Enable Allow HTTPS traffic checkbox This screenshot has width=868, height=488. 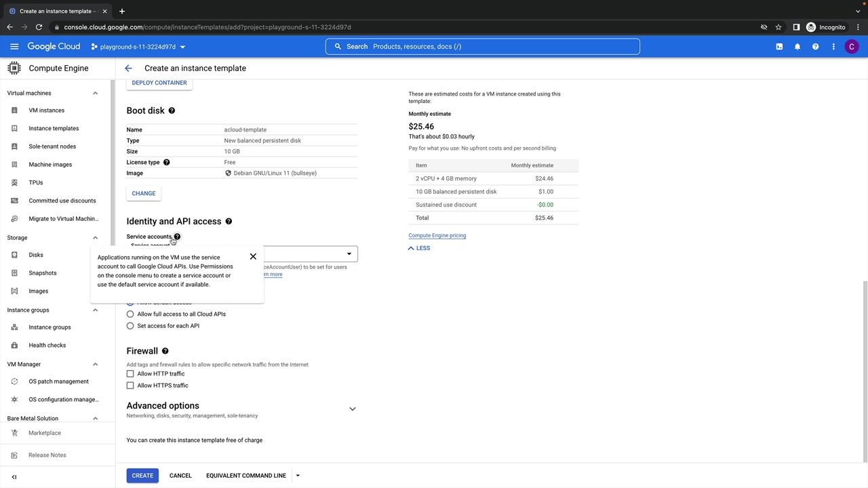pyautogui.click(x=130, y=386)
